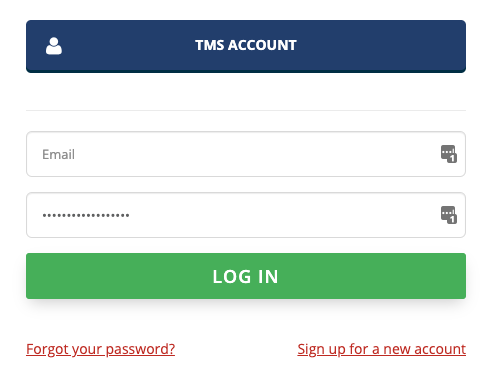Focus the Email input field
Image resolution: width=491 pixels, height=386 pixels.
pos(246,154)
